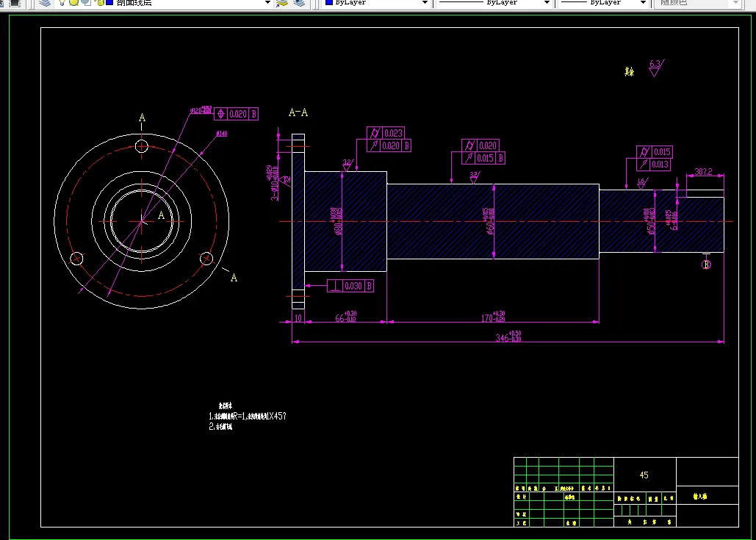756x540 pixels.
Task: Select the 3-ø10 hole dimension text
Action: [x=273, y=183]
